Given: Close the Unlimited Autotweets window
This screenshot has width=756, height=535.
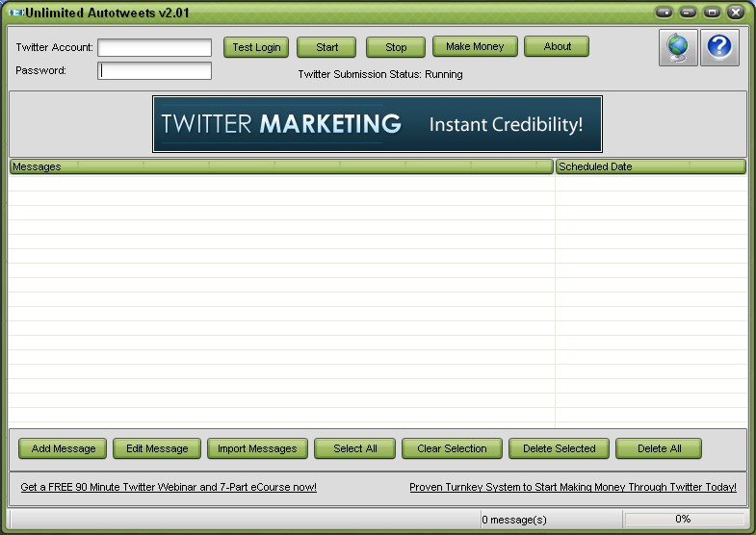Looking at the screenshot, I should point(736,13).
